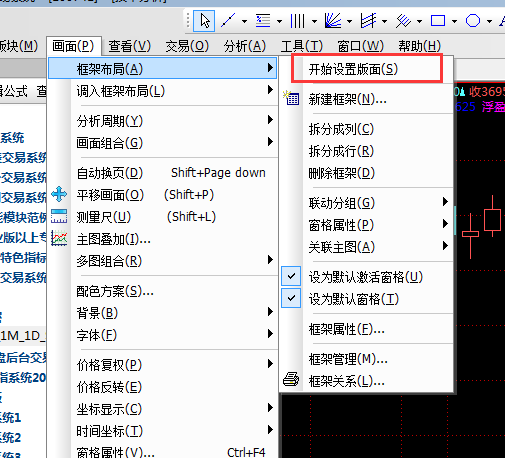
Task: Open the fan lines tool dropdown
Action: pyautogui.click(x=349, y=22)
